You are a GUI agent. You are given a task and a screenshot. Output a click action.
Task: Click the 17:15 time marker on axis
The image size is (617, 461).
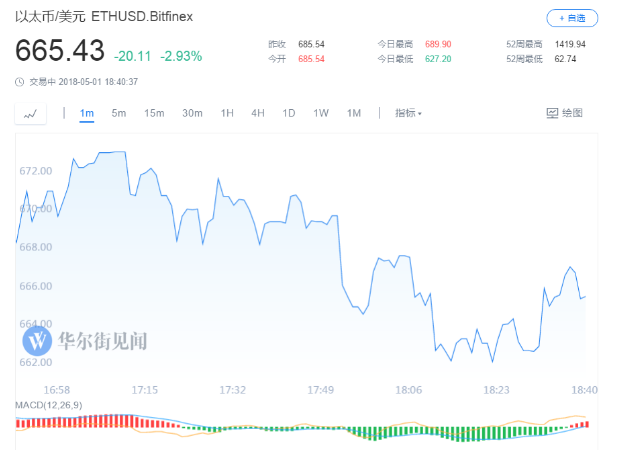point(145,390)
